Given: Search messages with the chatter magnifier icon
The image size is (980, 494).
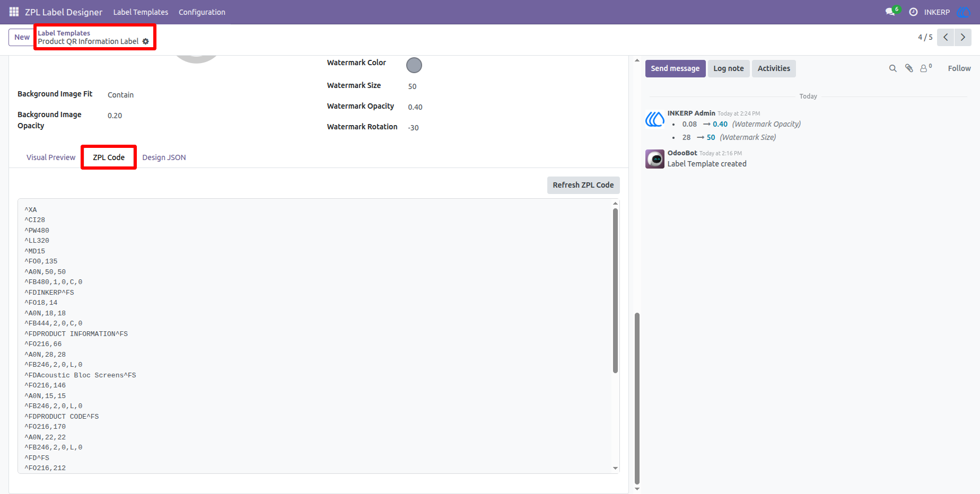Looking at the screenshot, I should click(x=893, y=68).
